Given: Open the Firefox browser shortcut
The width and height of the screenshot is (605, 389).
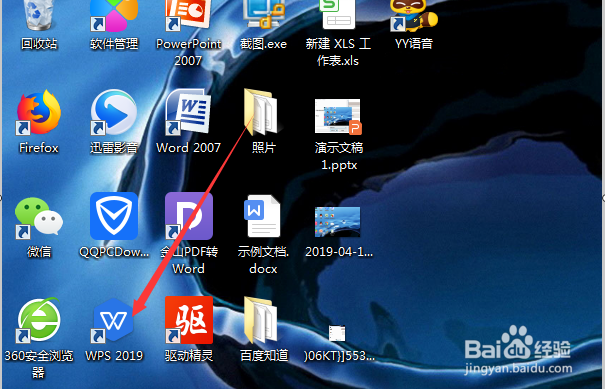Looking at the screenshot, I should (x=39, y=113).
